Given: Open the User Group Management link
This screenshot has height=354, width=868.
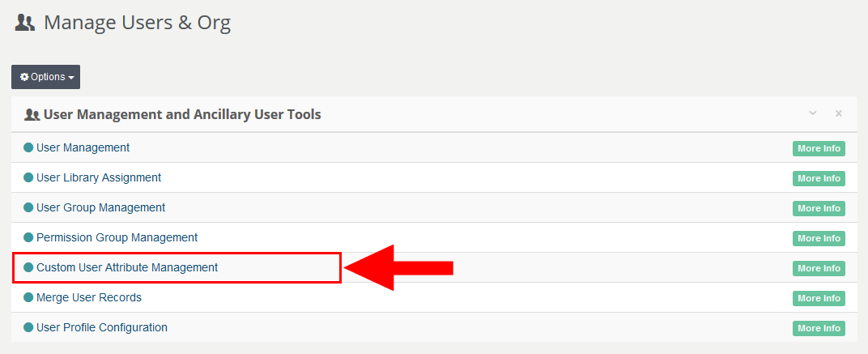Looking at the screenshot, I should pyautogui.click(x=100, y=207).
